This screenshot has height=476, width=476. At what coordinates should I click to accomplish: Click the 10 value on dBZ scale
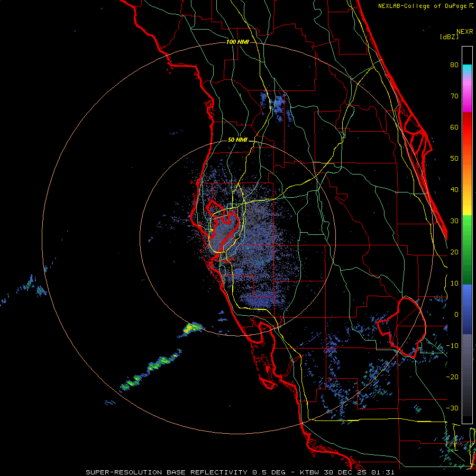[x=454, y=283]
